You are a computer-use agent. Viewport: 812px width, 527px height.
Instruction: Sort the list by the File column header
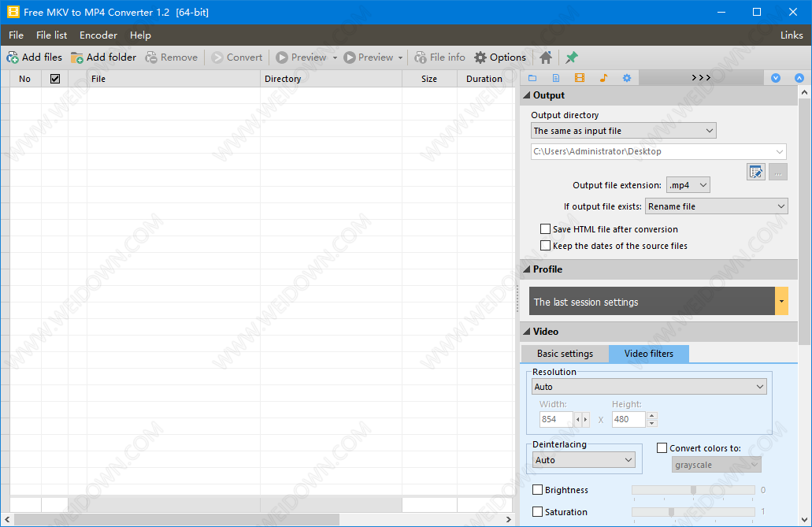click(173, 79)
